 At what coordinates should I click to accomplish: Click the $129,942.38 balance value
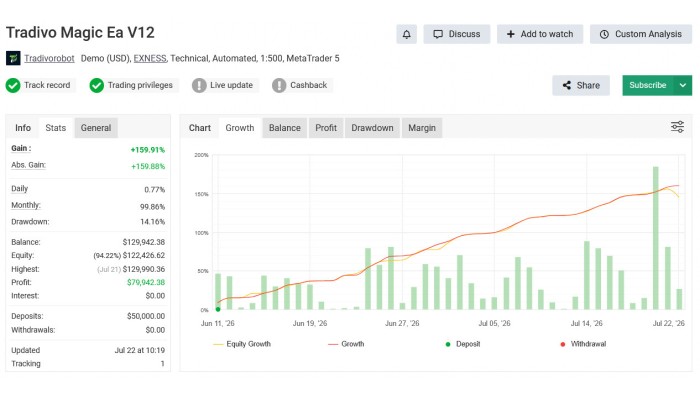[x=144, y=242]
